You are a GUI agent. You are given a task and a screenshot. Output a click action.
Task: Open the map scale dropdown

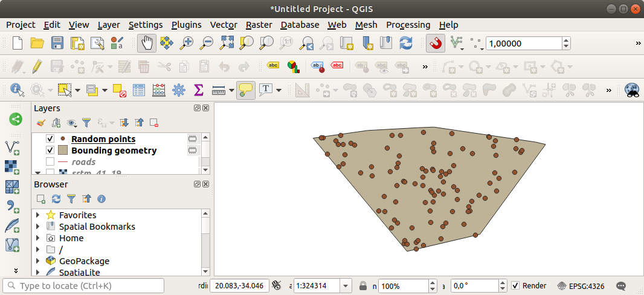(x=346, y=285)
